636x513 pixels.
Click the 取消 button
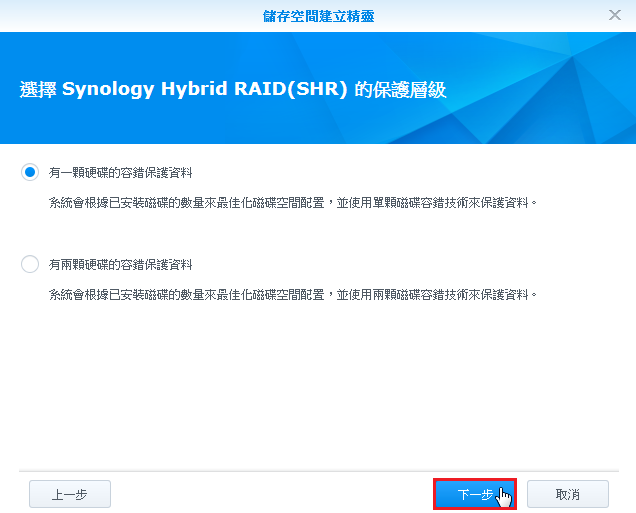click(x=567, y=494)
